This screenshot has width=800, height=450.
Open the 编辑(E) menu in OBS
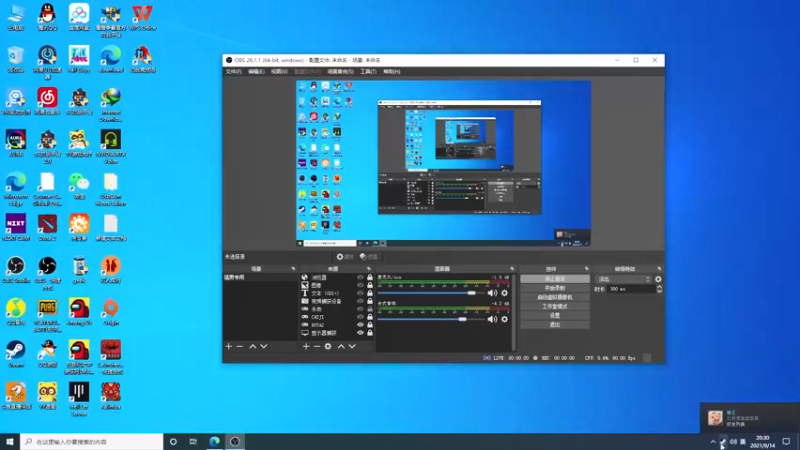[256, 71]
